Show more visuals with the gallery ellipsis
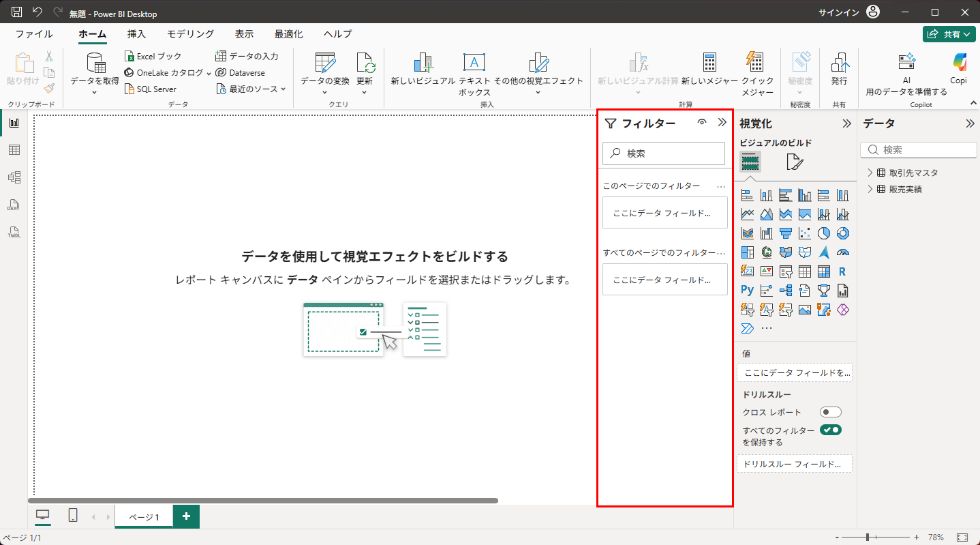 (767, 328)
